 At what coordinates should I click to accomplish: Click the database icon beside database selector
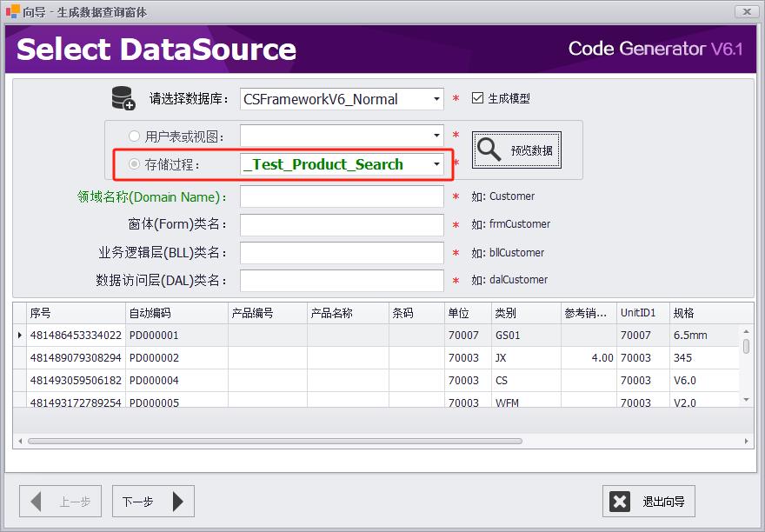[x=123, y=98]
